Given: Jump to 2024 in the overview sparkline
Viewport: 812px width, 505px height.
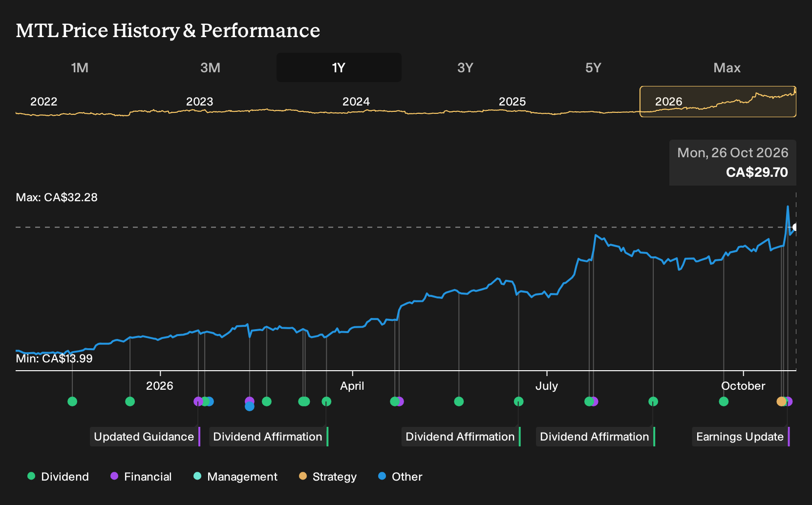Looking at the screenshot, I should pos(356,102).
